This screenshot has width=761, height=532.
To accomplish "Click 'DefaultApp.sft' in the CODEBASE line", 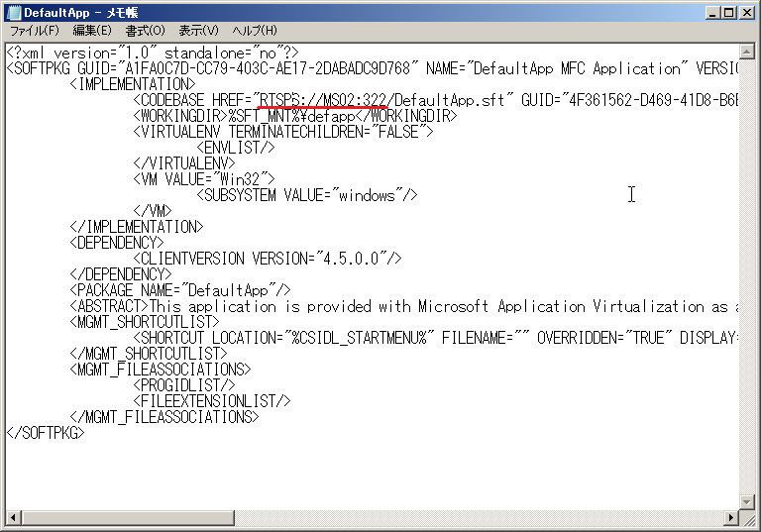I will coord(450,100).
